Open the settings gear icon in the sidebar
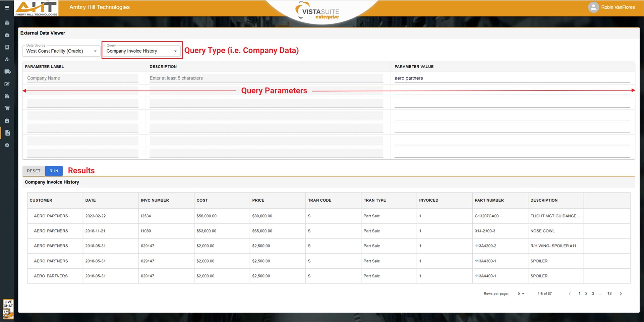 click(x=7, y=145)
